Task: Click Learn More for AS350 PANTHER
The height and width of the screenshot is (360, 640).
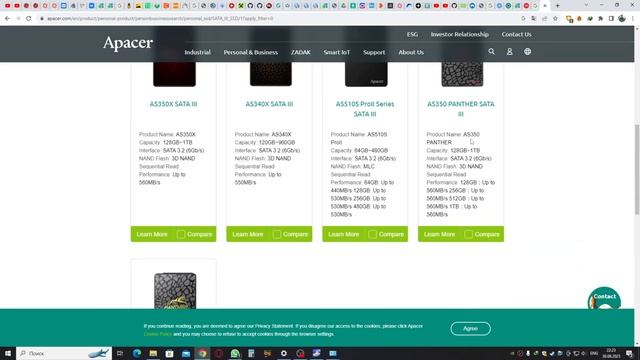Action: click(x=439, y=234)
